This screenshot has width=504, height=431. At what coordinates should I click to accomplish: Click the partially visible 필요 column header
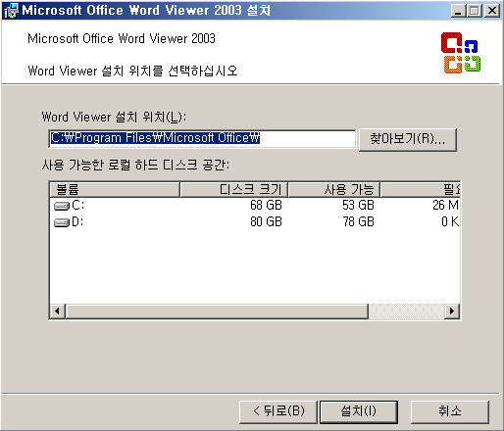tap(421, 189)
